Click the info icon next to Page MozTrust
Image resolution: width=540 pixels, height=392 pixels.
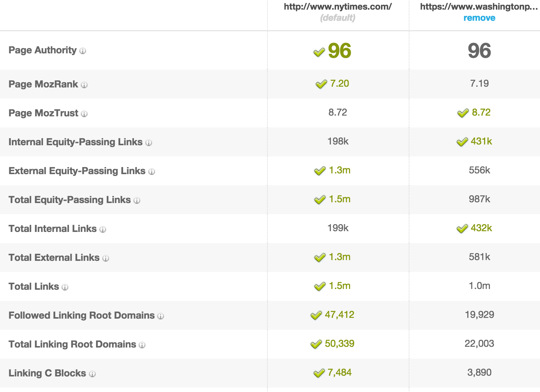(84, 114)
